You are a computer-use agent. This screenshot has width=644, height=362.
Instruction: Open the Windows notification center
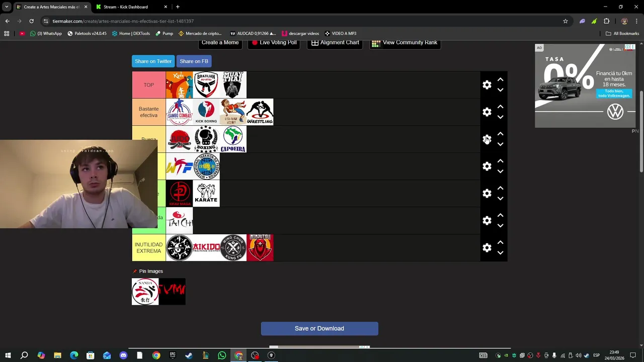633,355
